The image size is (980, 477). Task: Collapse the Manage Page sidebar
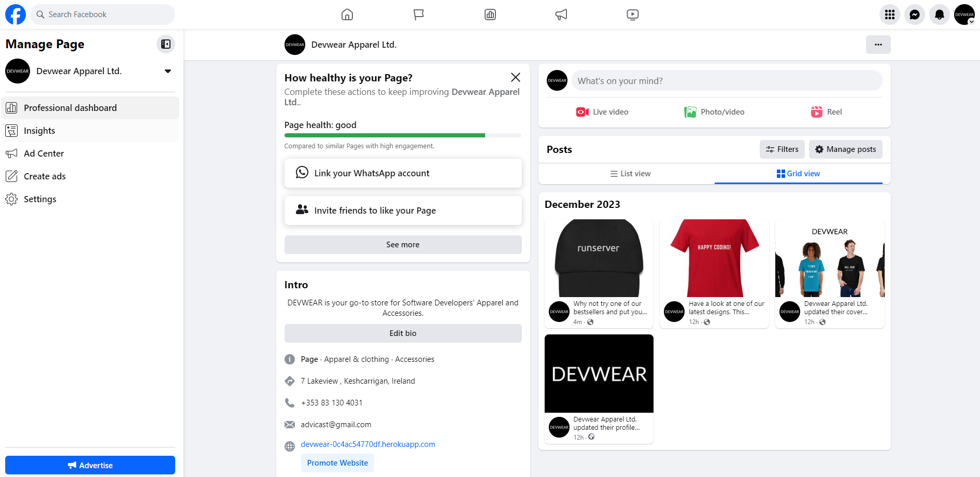[x=166, y=44]
